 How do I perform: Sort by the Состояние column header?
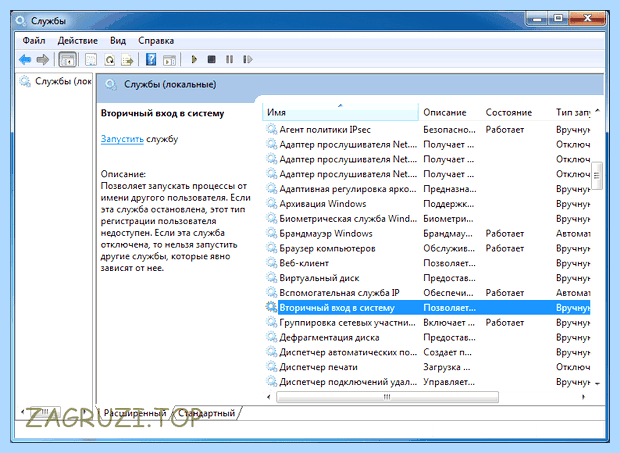coord(516,112)
